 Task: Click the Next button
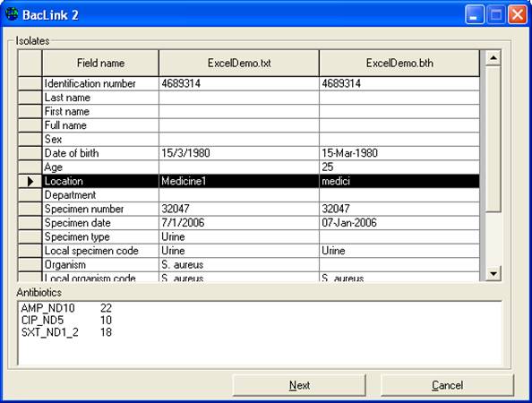pyautogui.click(x=299, y=385)
